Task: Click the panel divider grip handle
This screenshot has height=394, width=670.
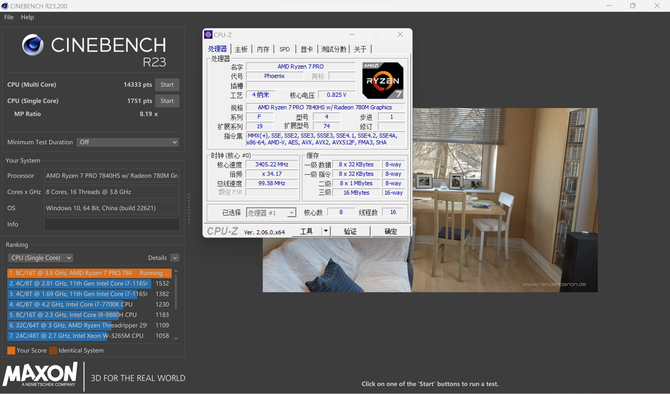Action: [188, 208]
